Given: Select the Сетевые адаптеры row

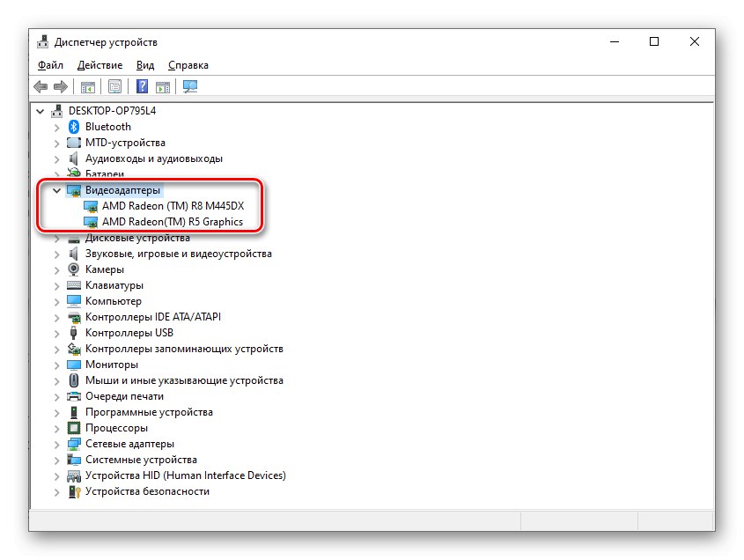Looking at the screenshot, I should tap(129, 444).
